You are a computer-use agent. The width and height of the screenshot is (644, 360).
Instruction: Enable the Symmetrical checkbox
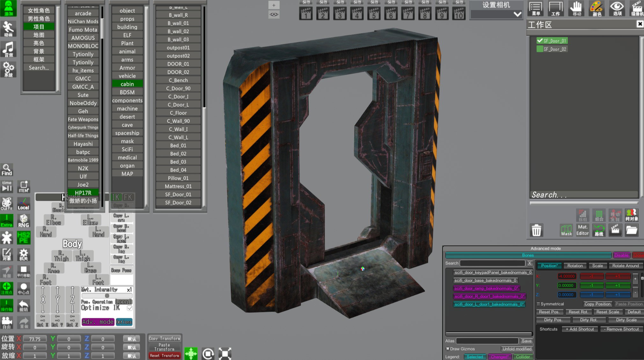tap(538, 304)
